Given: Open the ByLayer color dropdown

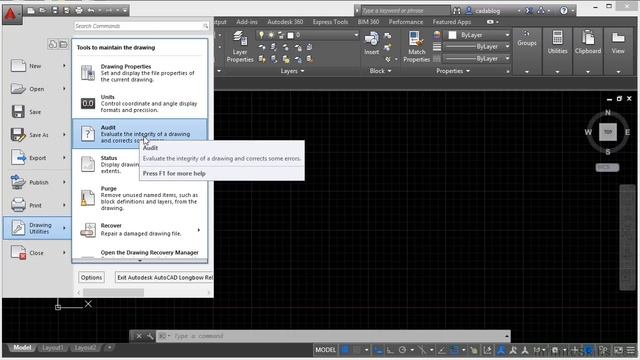Looking at the screenshot, I should (x=507, y=35).
